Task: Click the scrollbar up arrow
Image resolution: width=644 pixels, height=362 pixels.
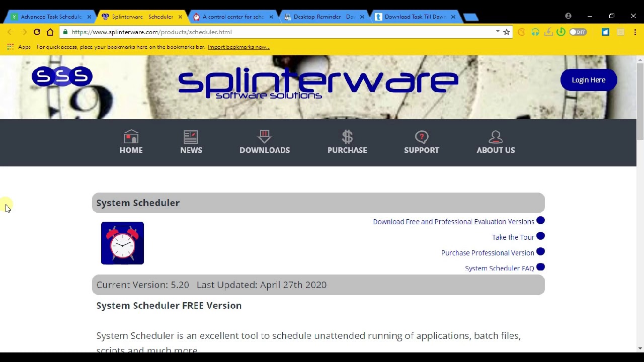Action: (640, 59)
